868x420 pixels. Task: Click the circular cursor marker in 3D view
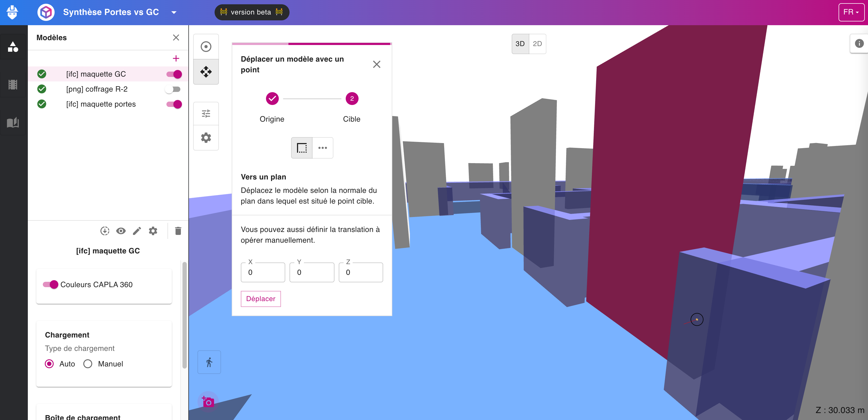pyautogui.click(x=697, y=319)
